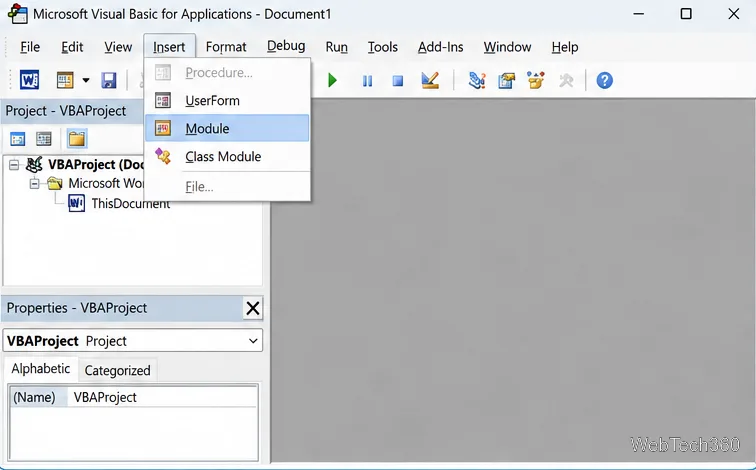The image size is (756, 470).
Task: Click the VBAProject name value field
Action: (x=162, y=397)
